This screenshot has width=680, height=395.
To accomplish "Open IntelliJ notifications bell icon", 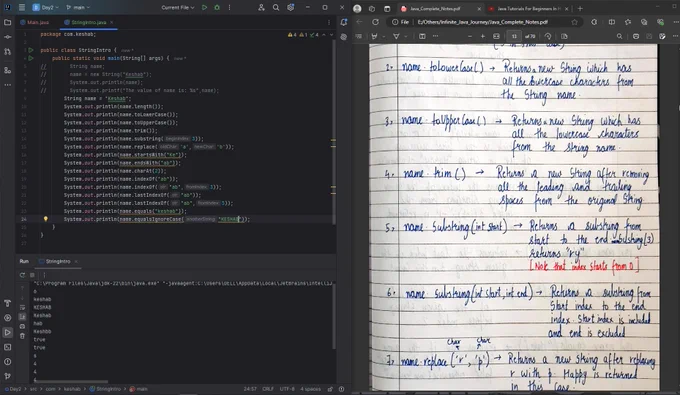I will coord(343,22).
